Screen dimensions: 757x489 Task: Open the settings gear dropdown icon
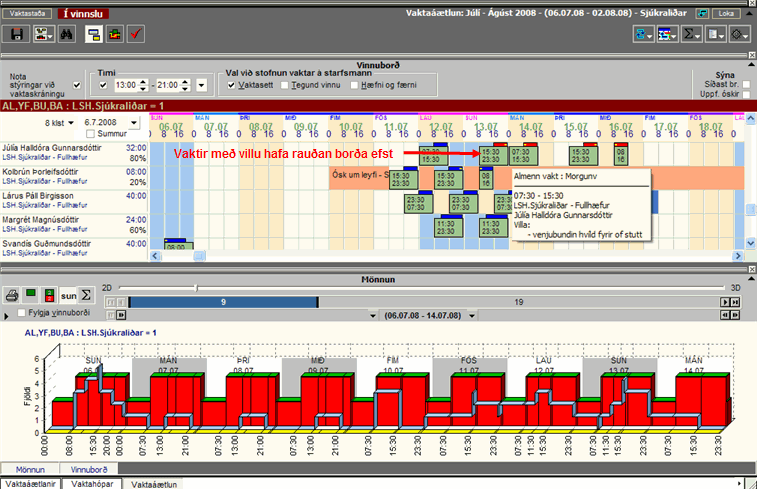(x=739, y=34)
